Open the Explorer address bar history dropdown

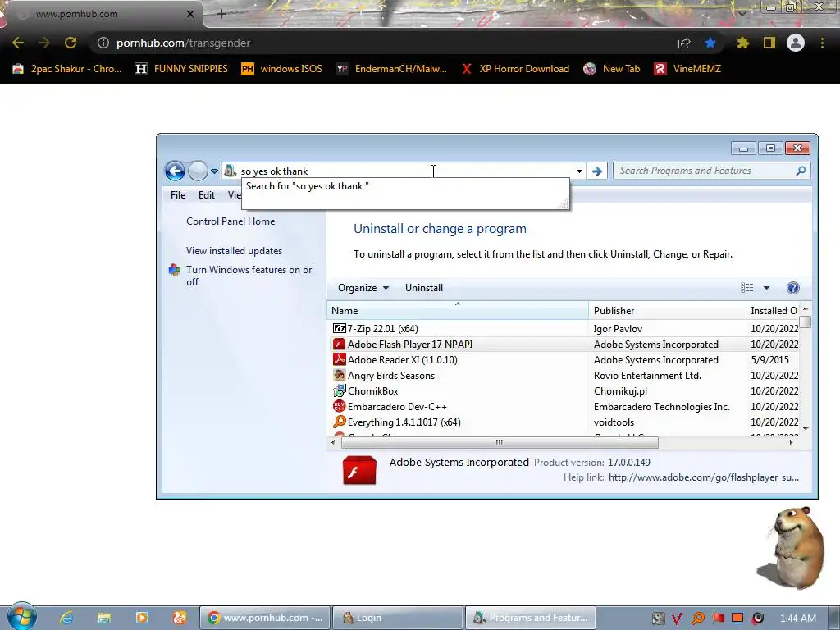click(579, 171)
